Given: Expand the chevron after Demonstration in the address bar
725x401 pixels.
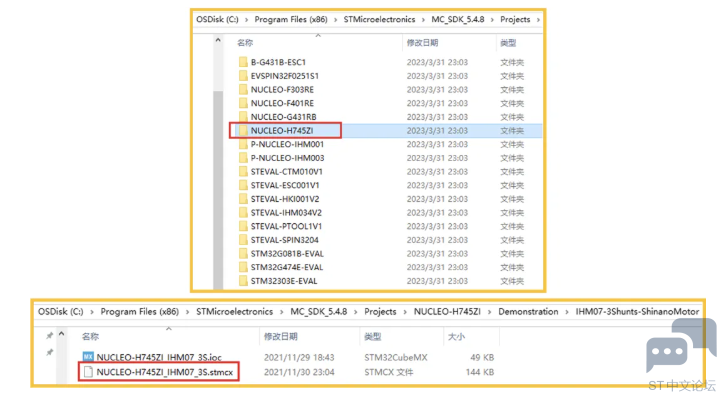Looking at the screenshot, I should pos(566,312).
